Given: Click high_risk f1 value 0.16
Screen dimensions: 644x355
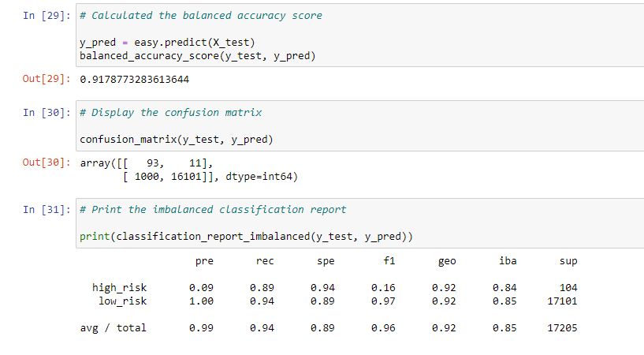Looking at the screenshot, I should 383,288.
